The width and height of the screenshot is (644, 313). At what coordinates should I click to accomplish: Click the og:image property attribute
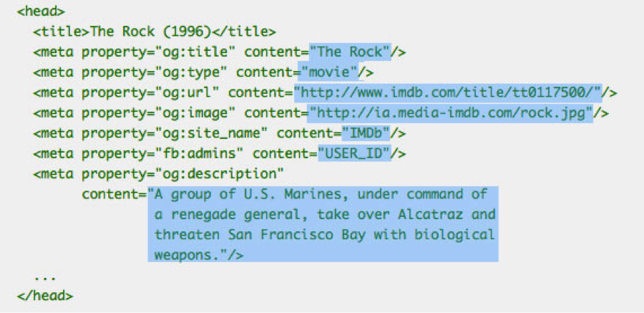158,112
